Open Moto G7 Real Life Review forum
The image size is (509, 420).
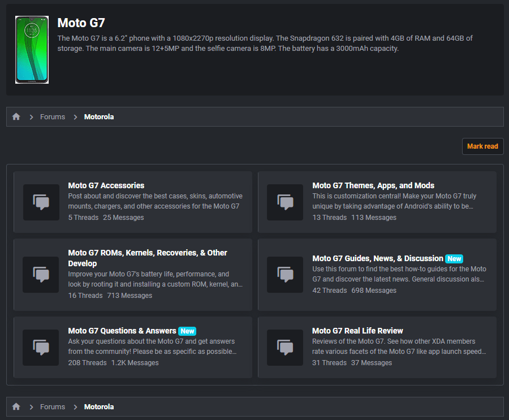(x=357, y=331)
